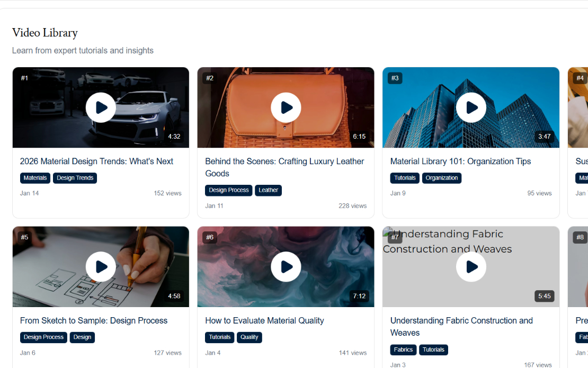
Task: Click the 'Jan 6' date
Action: pyautogui.click(x=28, y=353)
